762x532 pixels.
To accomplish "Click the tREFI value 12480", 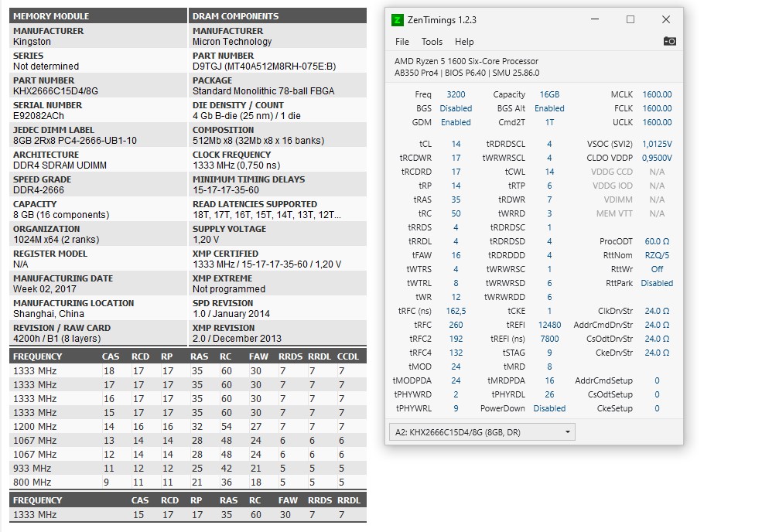I will [549, 325].
